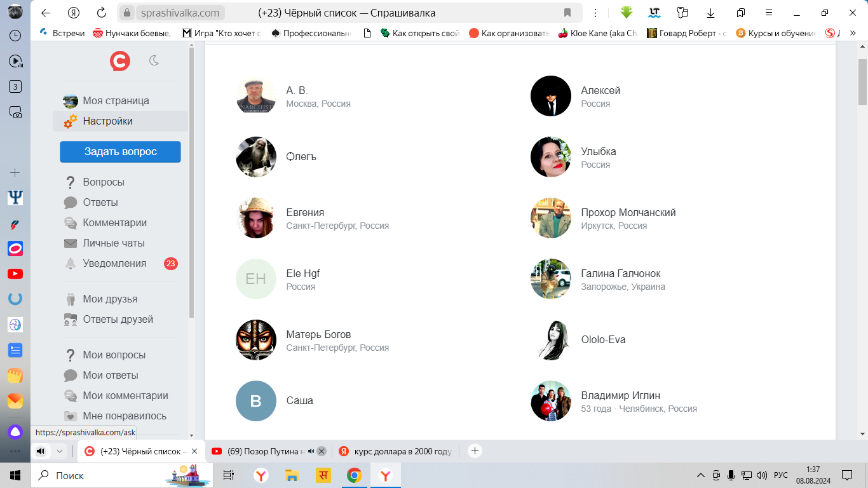This screenshot has height=488, width=868.
Task: Show hidden system tray icons chevron
Action: pos(701,475)
